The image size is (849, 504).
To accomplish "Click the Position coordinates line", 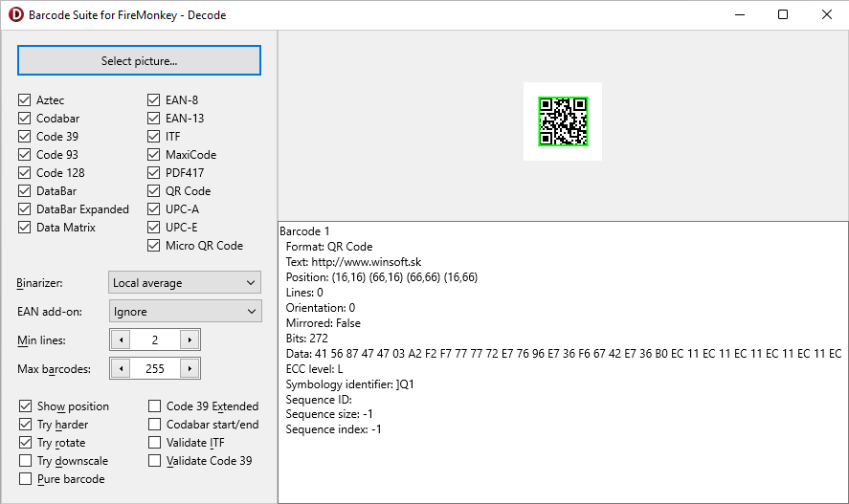I will (x=382, y=277).
